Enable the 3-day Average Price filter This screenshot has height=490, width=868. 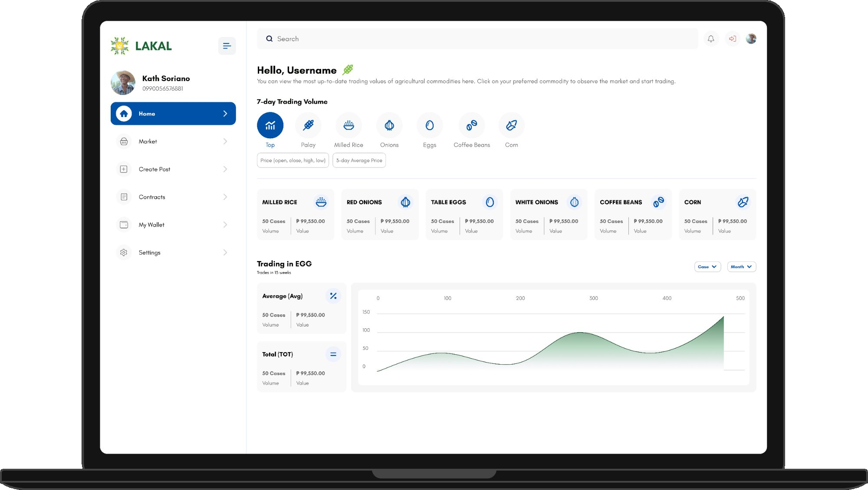coord(359,160)
